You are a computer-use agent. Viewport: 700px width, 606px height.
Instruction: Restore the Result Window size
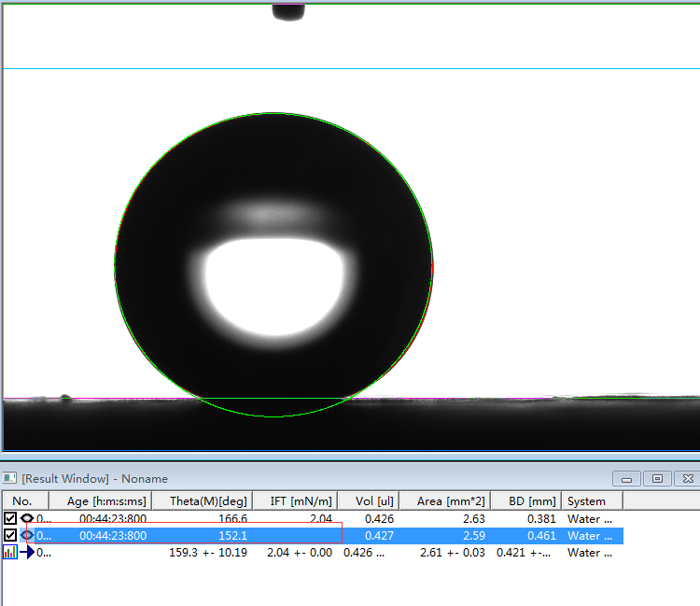pos(657,478)
